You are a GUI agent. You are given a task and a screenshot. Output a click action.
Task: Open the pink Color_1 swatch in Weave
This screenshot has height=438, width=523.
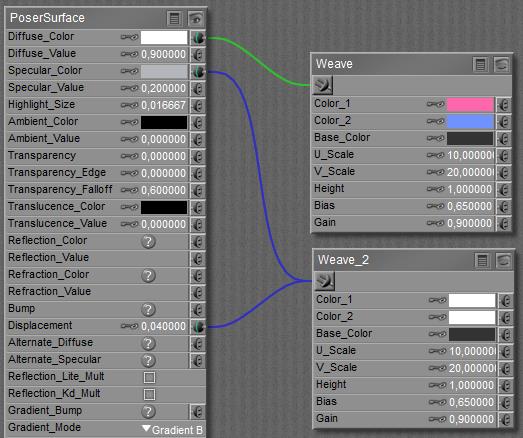click(x=470, y=104)
